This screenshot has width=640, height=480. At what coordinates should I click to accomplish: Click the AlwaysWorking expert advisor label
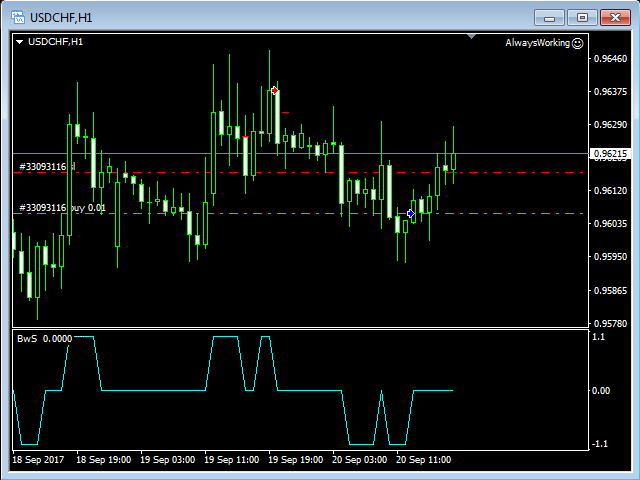[537, 43]
